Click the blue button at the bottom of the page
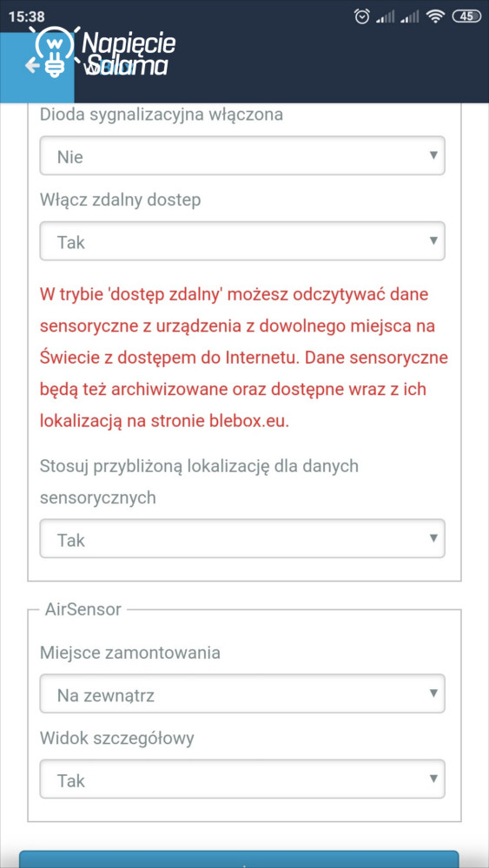 coord(239,859)
